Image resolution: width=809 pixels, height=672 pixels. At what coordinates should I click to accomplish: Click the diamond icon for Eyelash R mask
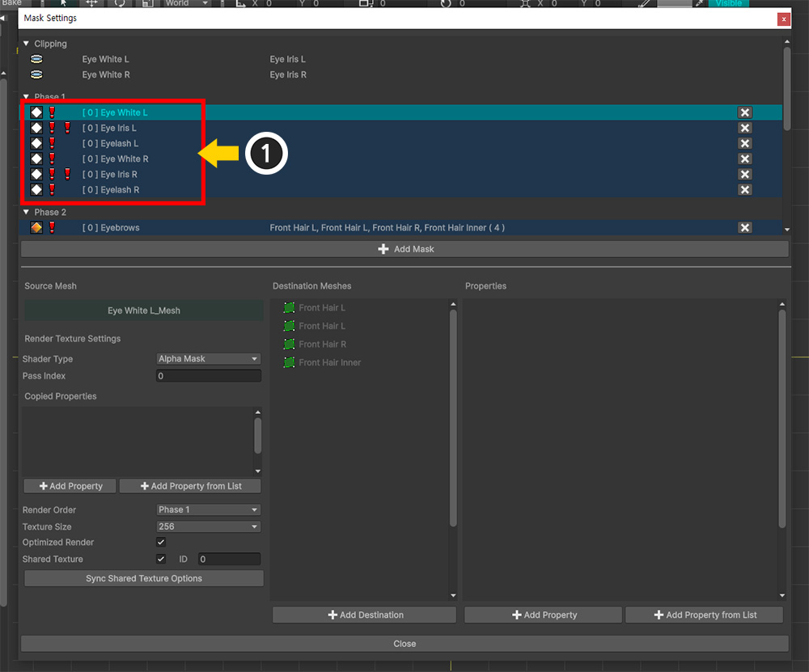(x=36, y=190)
